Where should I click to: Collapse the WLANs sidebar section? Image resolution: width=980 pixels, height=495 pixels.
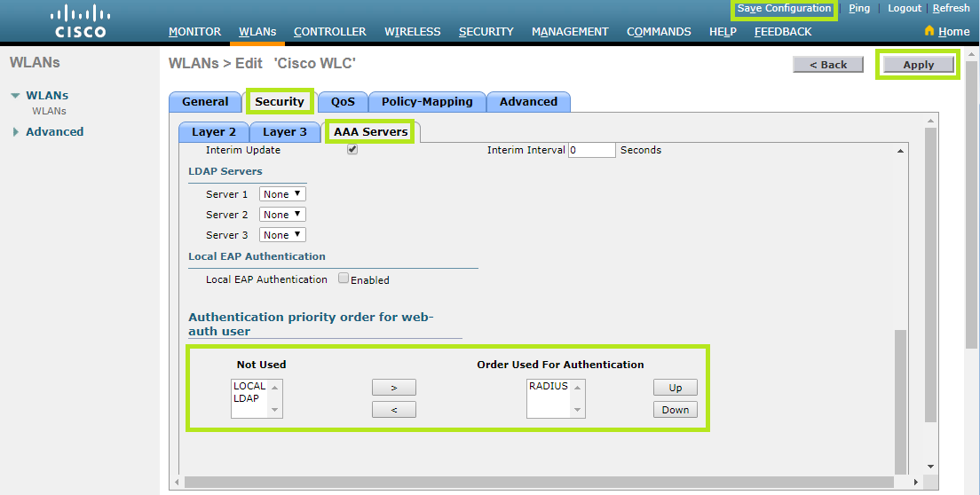click(15, 96)
